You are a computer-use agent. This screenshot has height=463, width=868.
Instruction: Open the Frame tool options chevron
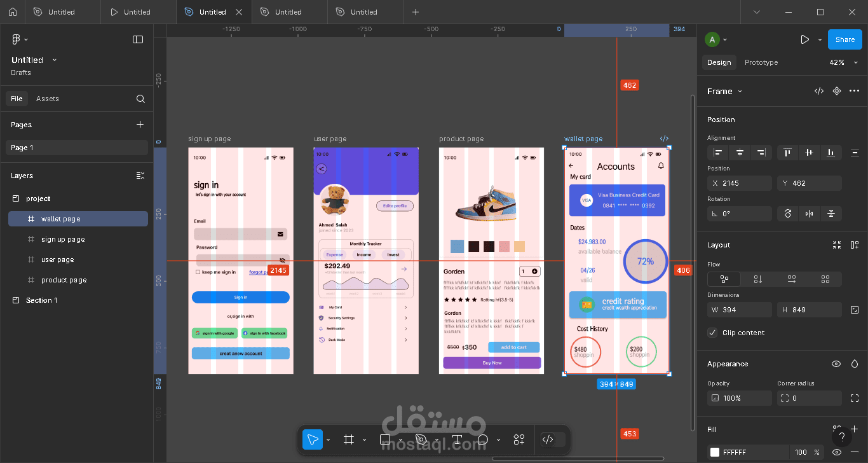364,439
